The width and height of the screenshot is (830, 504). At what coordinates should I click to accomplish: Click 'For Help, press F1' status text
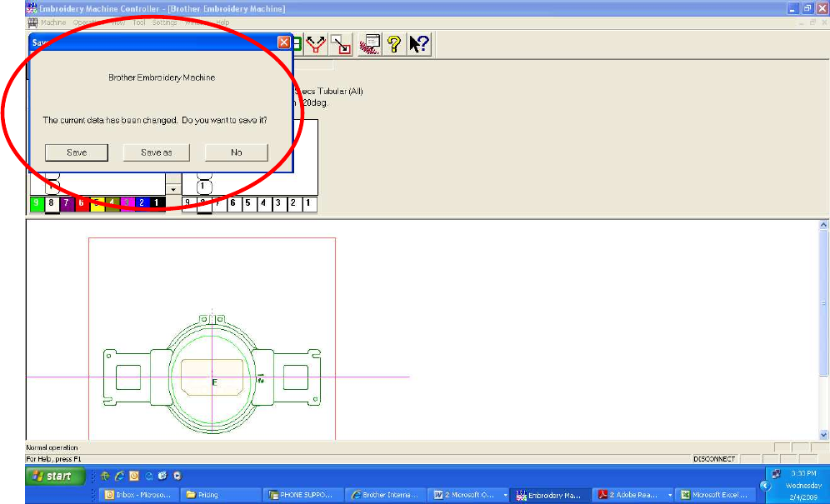(53, 459)
